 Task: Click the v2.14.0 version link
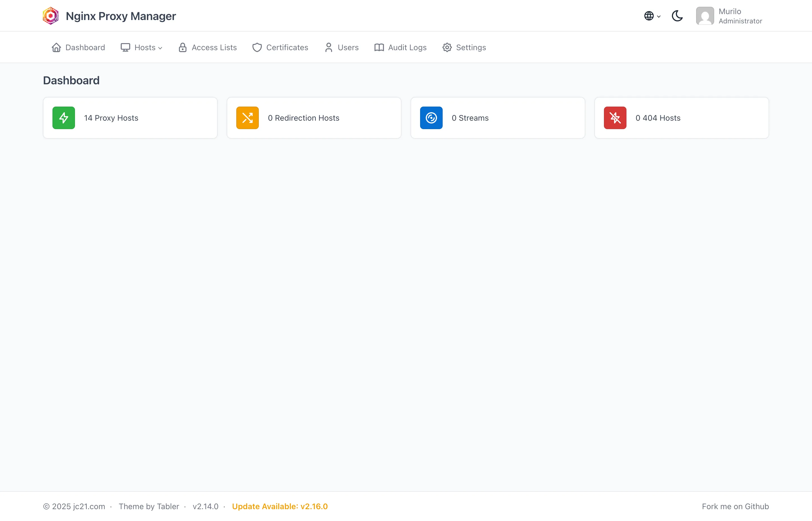(x=205, y=506)
